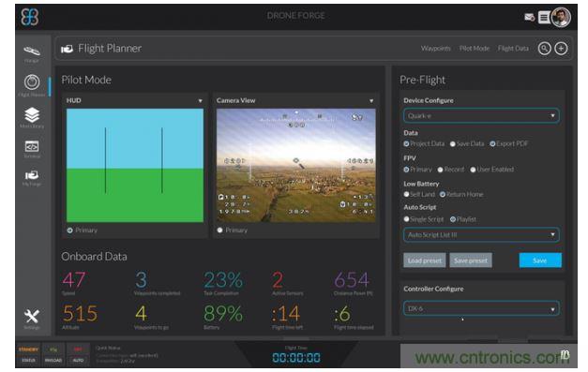
Task: Select the Flight Planner compass icon
Action: (x=32, y=82)
